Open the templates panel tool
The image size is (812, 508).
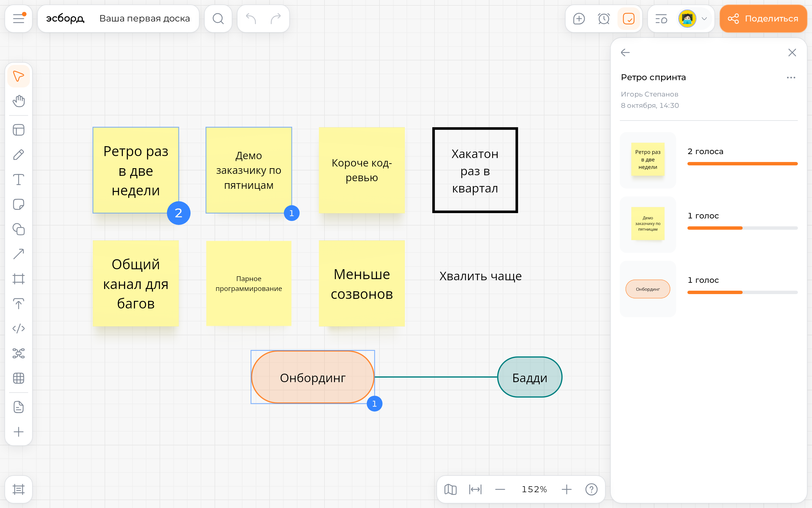(19, 130)
